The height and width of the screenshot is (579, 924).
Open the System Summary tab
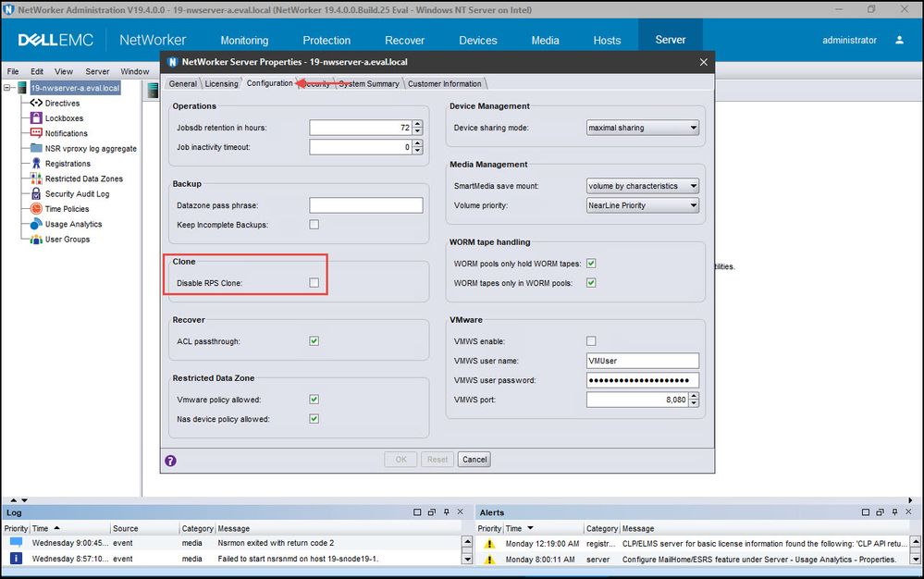point(369,83)
